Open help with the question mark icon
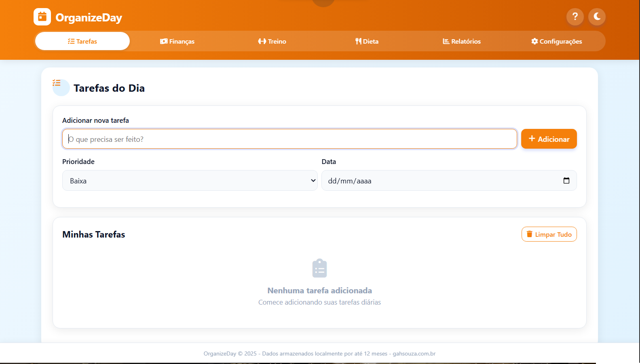The width and height of the screenshot is (640, 364). [575, 17]
